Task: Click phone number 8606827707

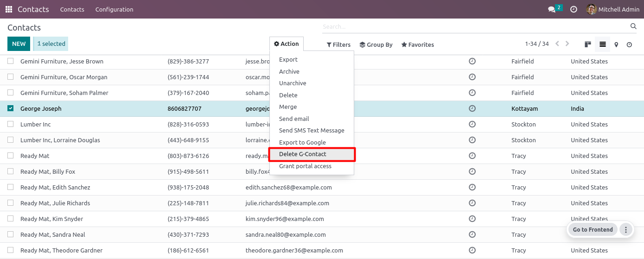Action: (185, 109)
